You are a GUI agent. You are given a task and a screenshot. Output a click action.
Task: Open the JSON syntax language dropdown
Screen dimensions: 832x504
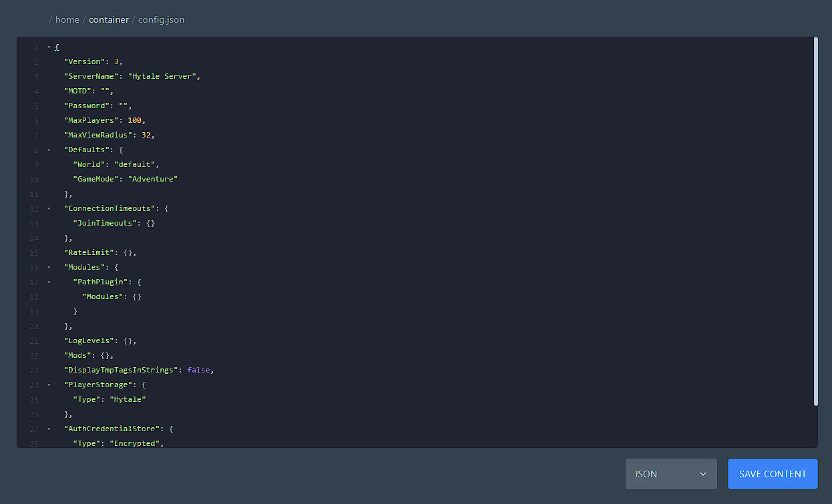[x=670, y=474]
